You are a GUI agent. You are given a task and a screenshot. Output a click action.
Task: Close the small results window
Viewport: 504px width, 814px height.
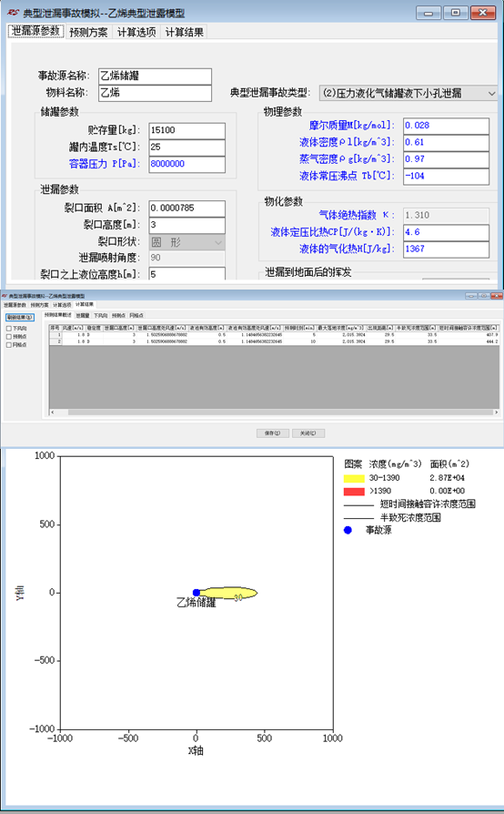point(497,295)
